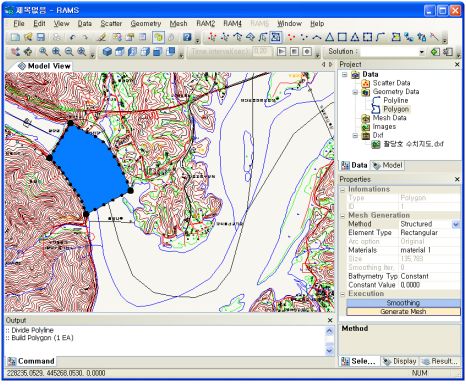Collapse the Informations properties section
Viewport: 466px width, 386px height.
coord(343,190)
